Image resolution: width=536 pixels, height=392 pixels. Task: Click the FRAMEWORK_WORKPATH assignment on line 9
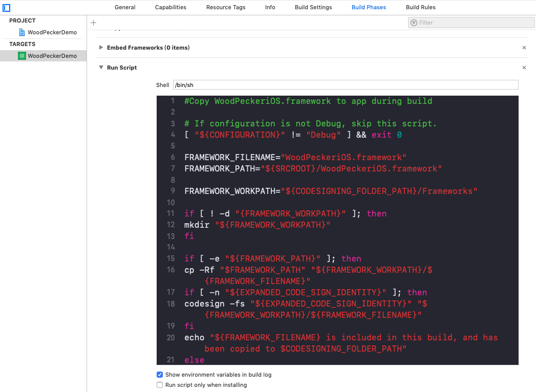pos(331,191)
